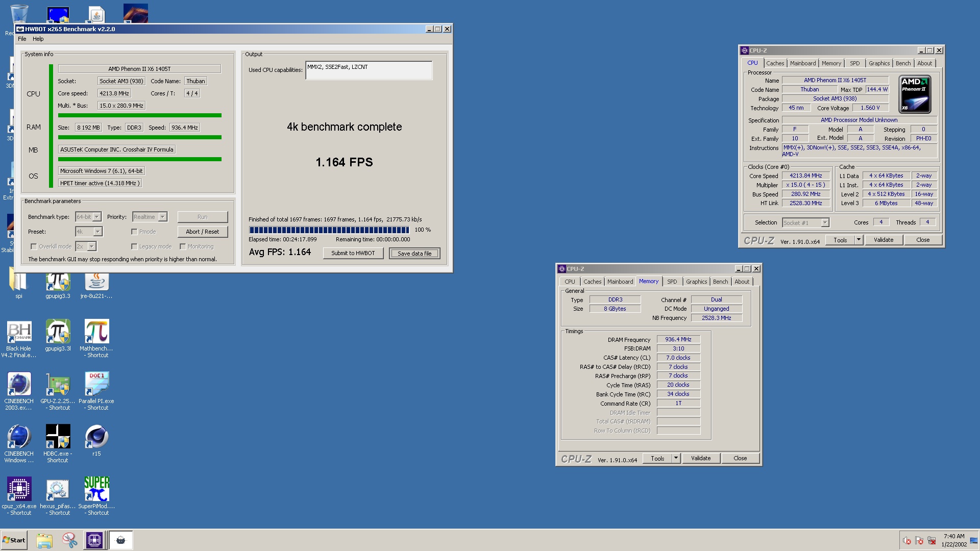This screenshot has width=980, height=551.
Task: Toggle the Legacy mode checkbox
Action: tap(134, 246)
